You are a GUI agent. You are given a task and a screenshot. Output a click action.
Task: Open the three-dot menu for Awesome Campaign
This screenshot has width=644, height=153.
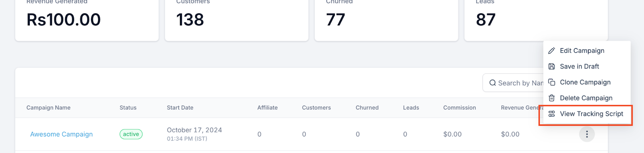coord(587,134)
